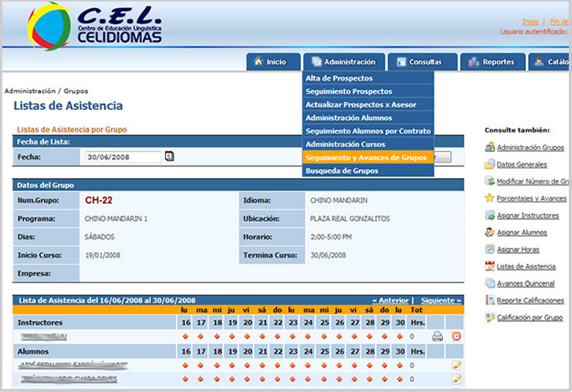Click the Porcentajes y Avances star icon

[x=489, y=198]
